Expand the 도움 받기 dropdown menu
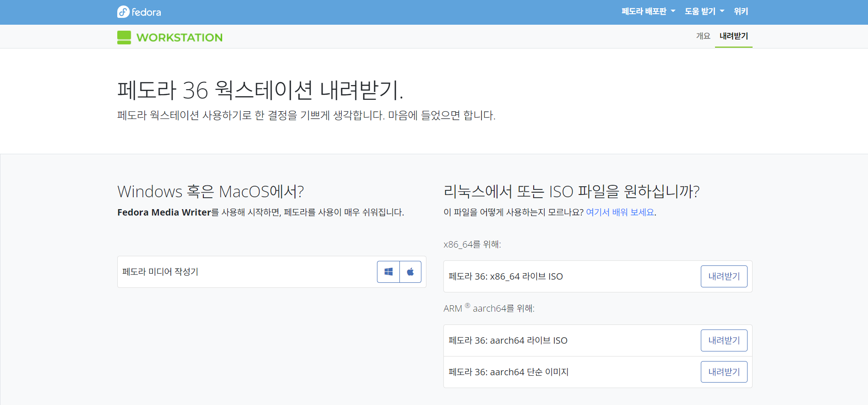The image size is (868, 405). (x=704, y=11)
